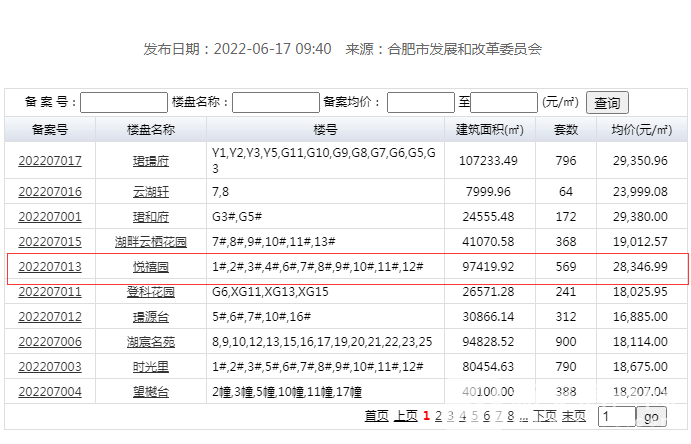This screenshot has width=691, height=444.
Task: Select price cell 23,999.08
Action: pyautogui.click(x=640, y=192)
